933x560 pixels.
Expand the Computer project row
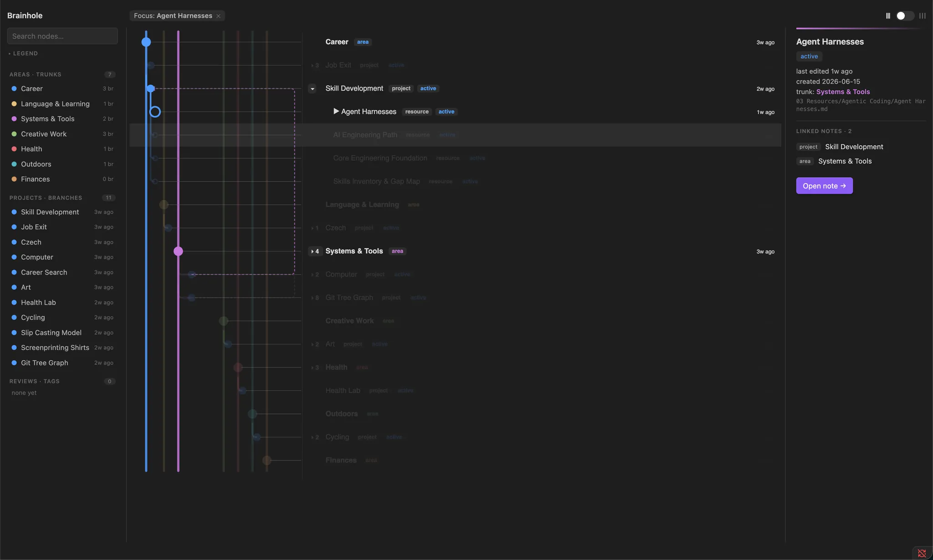coord(315,275)
